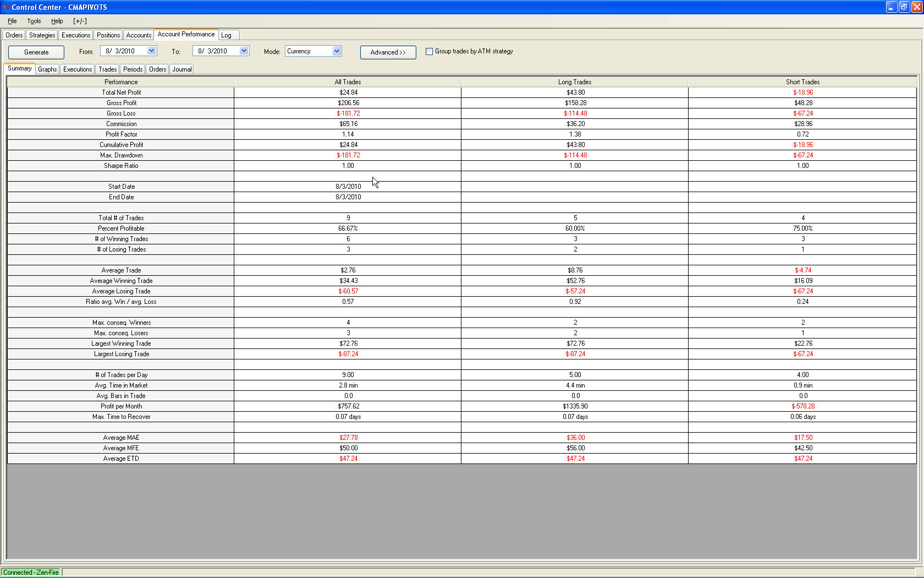Select the Average ETD row label
924x578 pixels.
click(x=121, y=459)
